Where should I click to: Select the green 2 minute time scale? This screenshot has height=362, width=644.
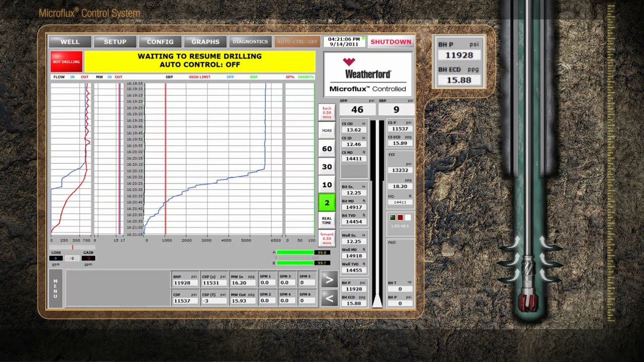327,203
